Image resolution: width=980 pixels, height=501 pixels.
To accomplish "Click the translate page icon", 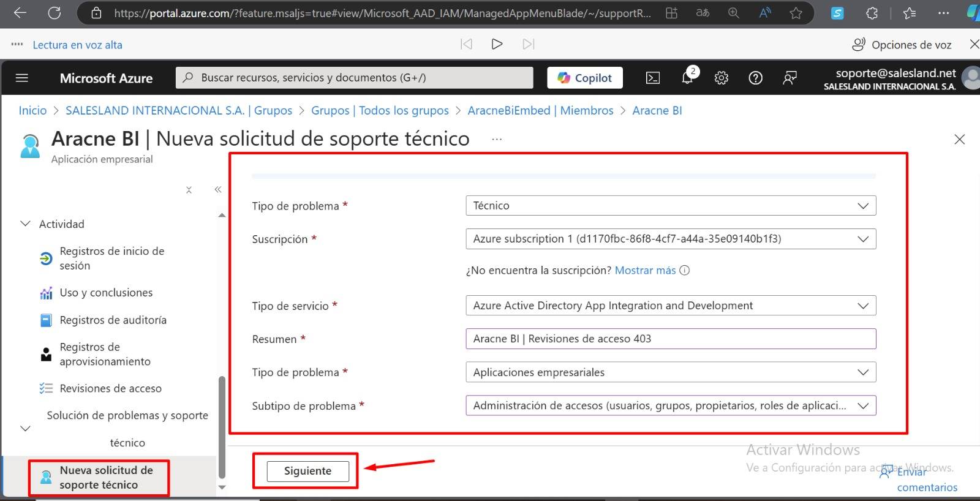I will pyautogui.click(x=703, y=13).
